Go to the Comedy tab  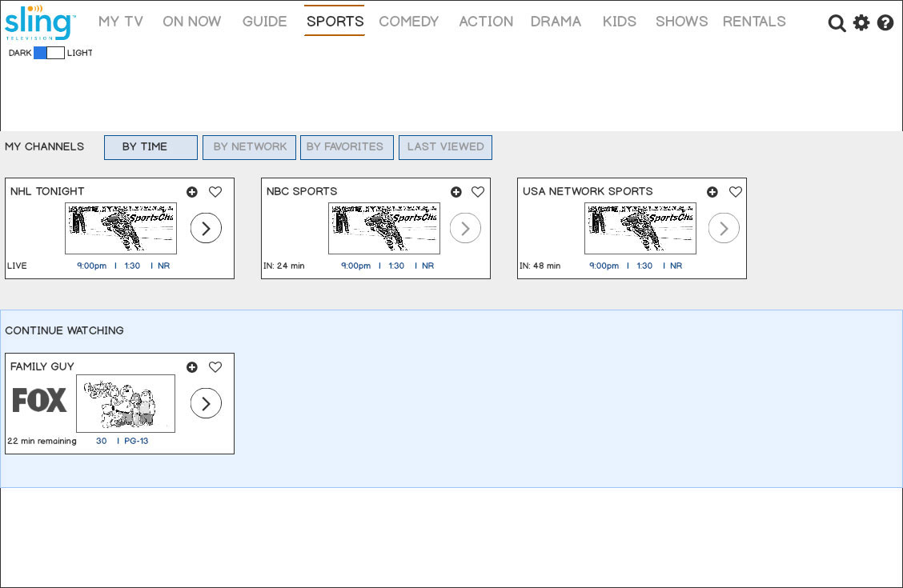pos(409,22)
